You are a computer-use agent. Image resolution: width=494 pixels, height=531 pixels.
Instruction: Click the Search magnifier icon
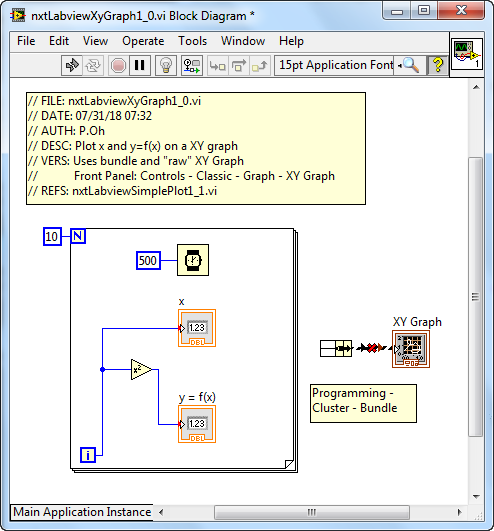pyautogui.click(x=409, y=65)
